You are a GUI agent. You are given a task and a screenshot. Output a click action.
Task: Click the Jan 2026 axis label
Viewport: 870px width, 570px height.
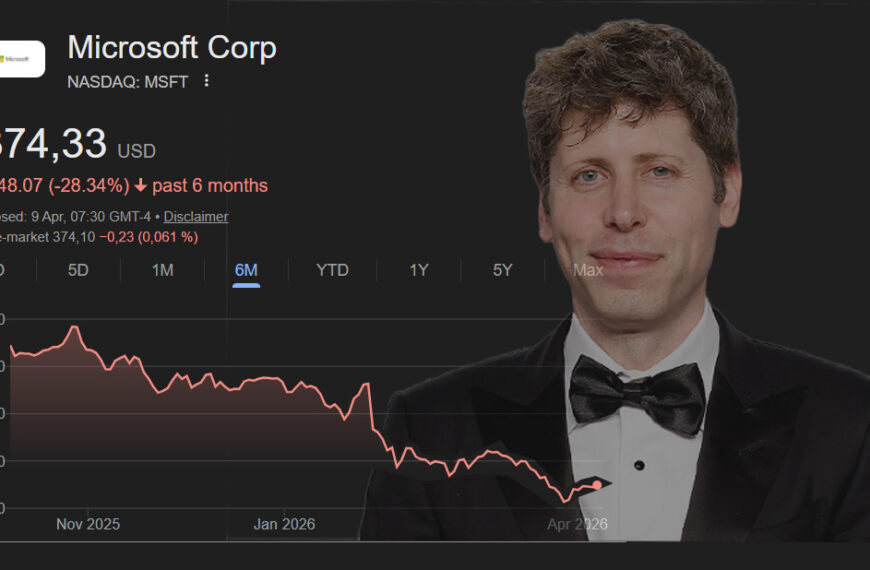point(284,524)
